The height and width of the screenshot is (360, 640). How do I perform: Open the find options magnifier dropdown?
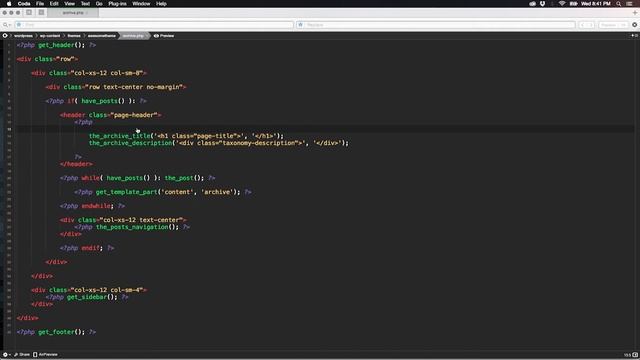(x=6, y=25)
